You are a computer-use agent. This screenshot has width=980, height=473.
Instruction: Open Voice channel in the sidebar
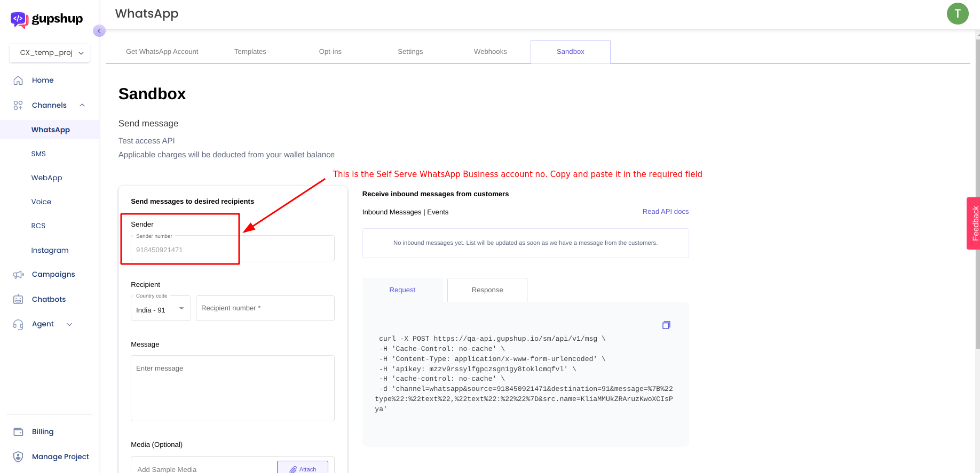click(x=41, y=202)
